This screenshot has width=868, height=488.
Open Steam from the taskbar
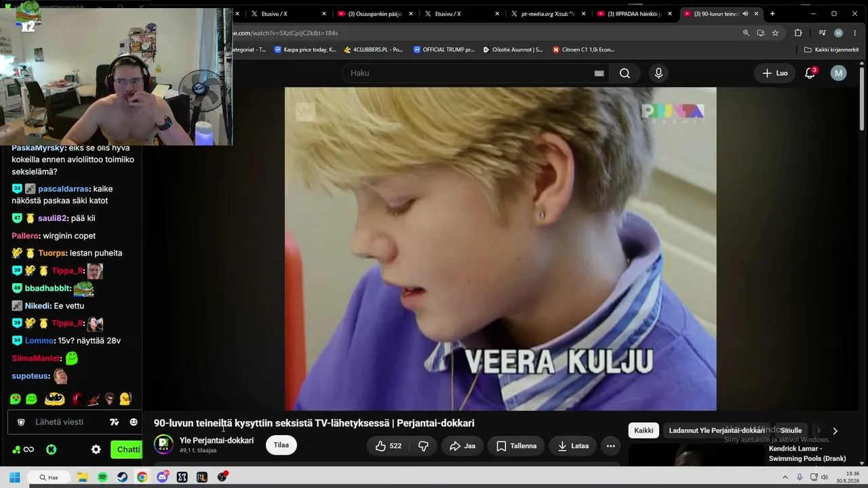[122, 477]
